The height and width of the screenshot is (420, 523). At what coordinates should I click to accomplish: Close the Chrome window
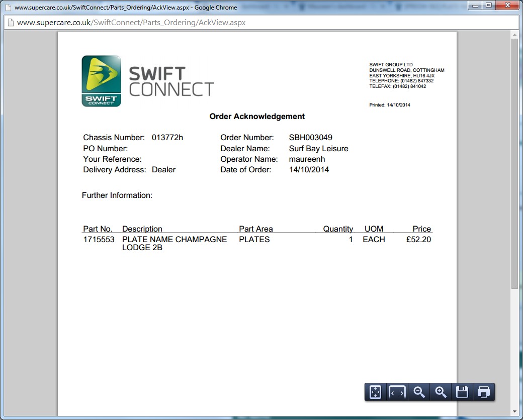[507, 6]
